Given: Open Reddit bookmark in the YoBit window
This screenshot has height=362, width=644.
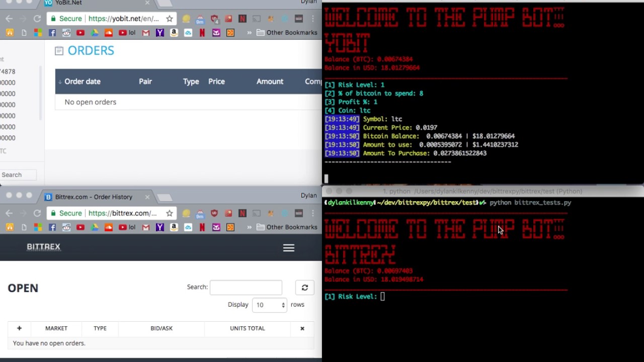Looking at the screenshot, I should click(66, 33).
